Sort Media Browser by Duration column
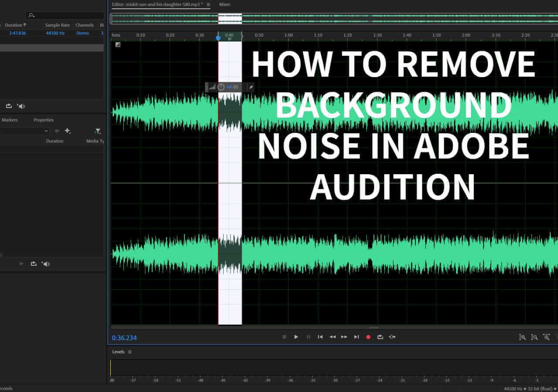Image resolution: width=558 pixels, height=392 pixels. 54,141
